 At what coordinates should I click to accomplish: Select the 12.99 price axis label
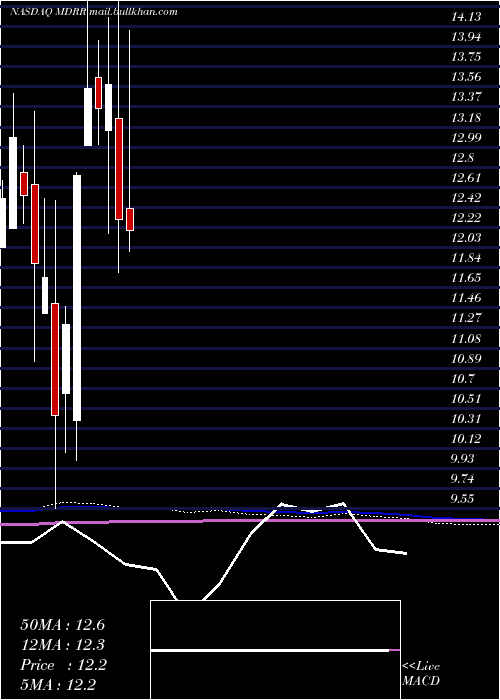[466, 138]
